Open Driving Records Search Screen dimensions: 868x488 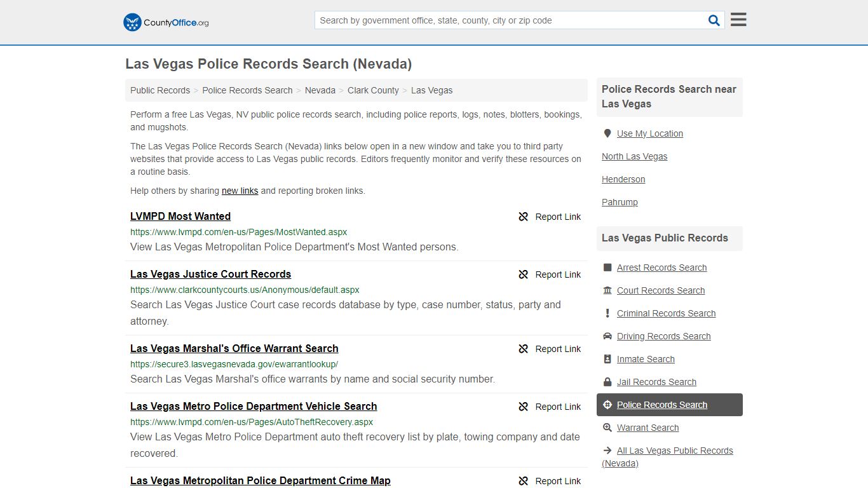(x=663, y=336)
